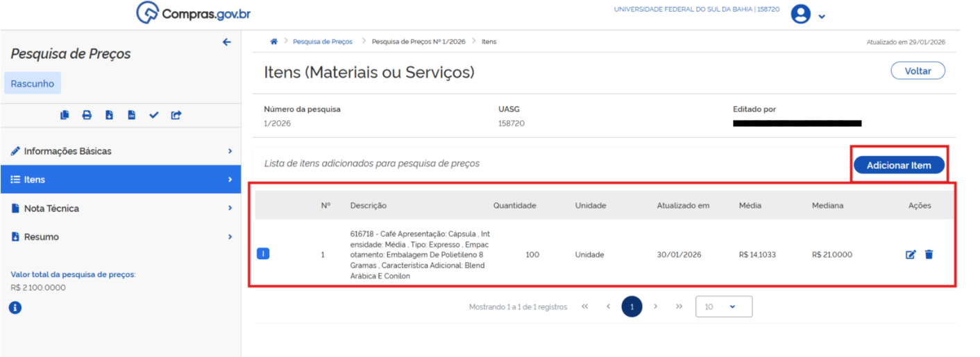Click the Voltar button
Screen dimensions: 980x357
(918, 71)
